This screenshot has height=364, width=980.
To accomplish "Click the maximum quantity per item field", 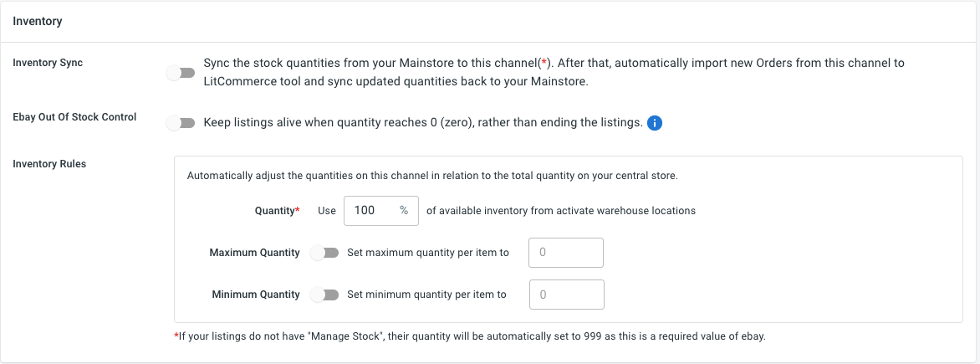I will (566, 253).
